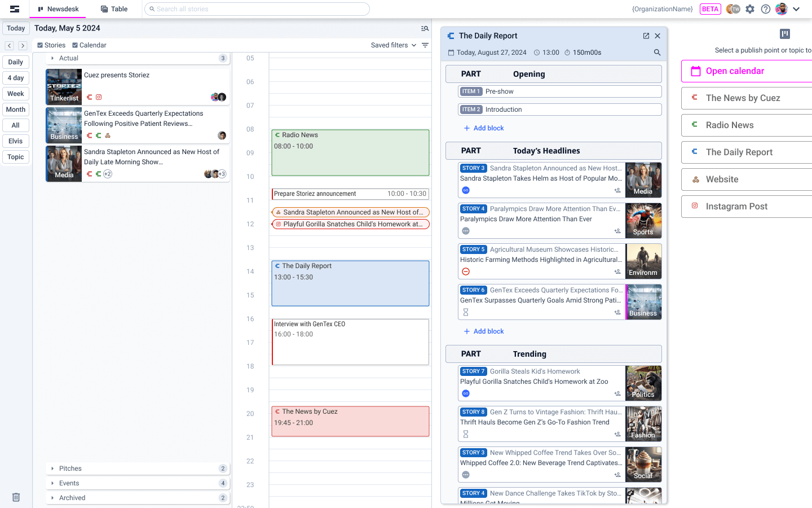The width and height of the screenshot is (812, 508).
Task: Switch to the Newsdesk tab
Action: [58, 9]
